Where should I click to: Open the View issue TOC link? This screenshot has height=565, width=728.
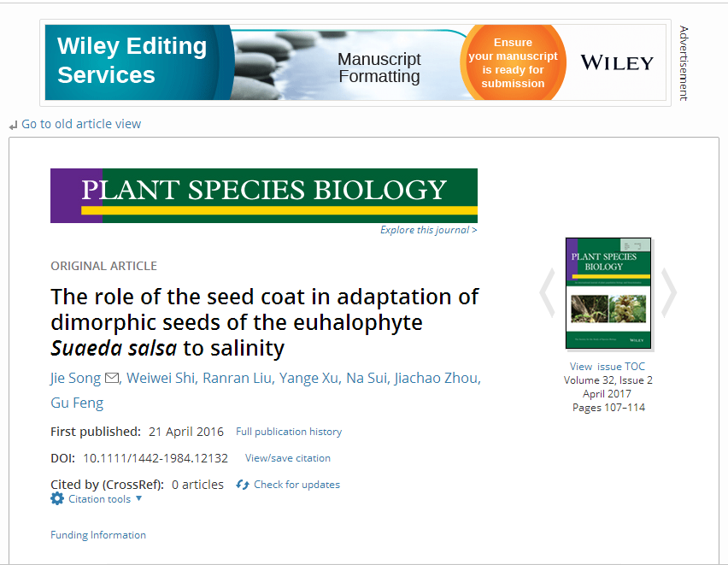click(x=608, y=367)
